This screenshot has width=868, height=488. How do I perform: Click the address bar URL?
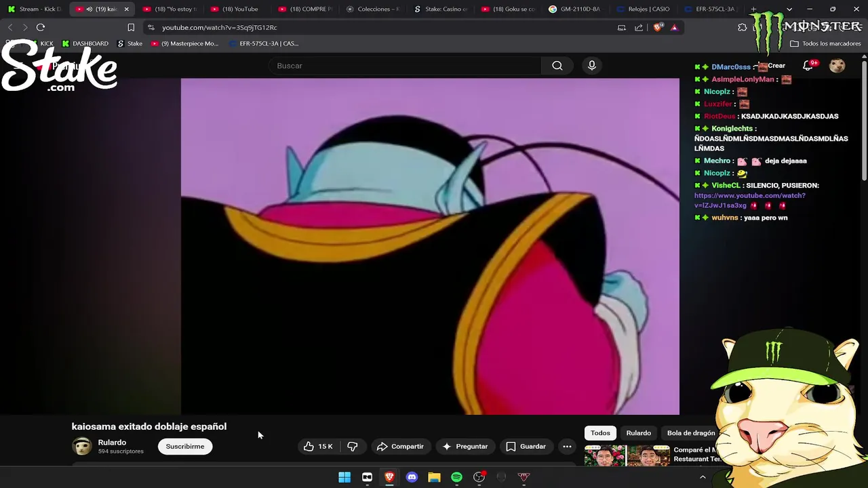[219, 28]
